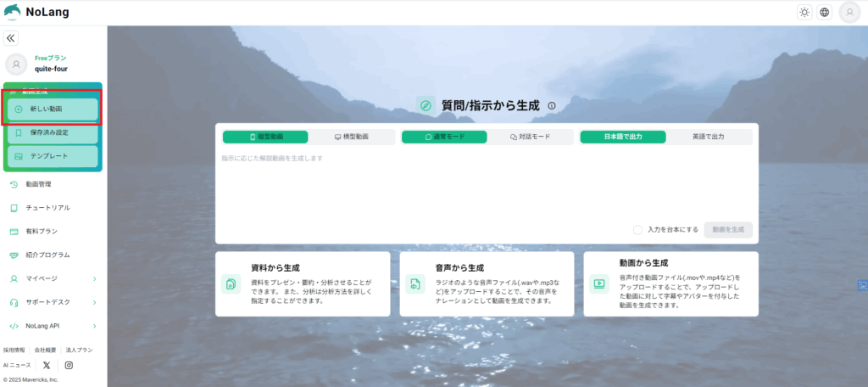
Task: Switch to 横型動画 orientation
Action: tap(351, 137)
